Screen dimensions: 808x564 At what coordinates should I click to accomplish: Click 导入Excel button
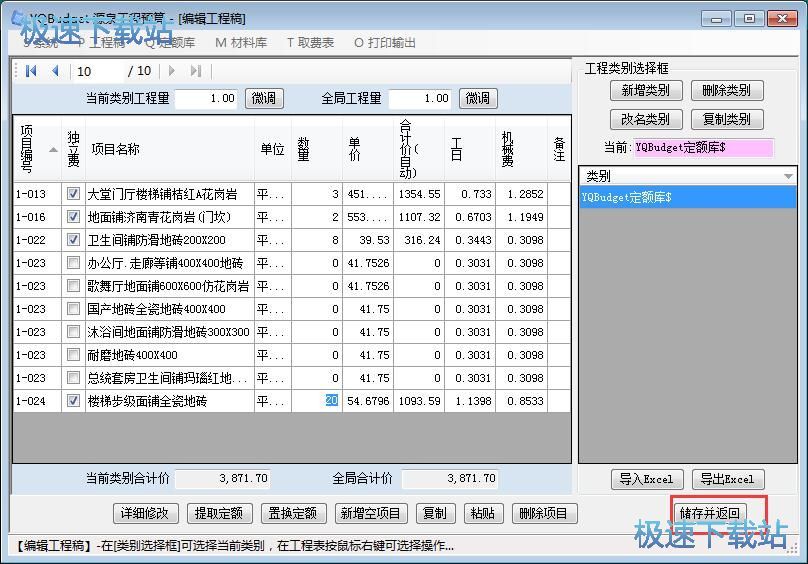coord(647,479)
